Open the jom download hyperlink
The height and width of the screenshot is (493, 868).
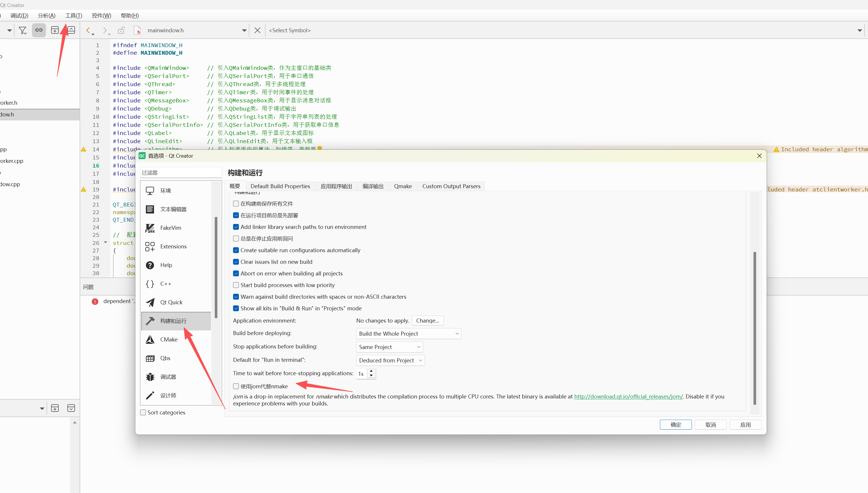tap(628, 396)
